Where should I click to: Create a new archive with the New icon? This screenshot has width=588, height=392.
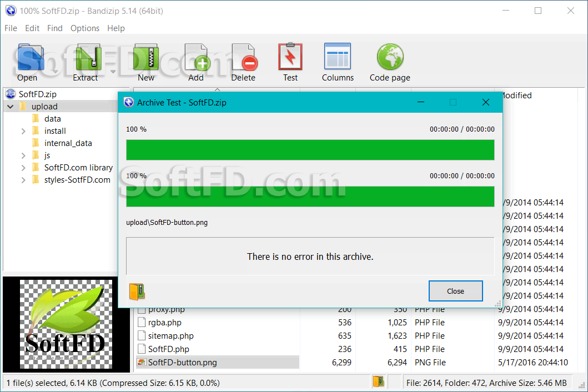tap(146, 57)
